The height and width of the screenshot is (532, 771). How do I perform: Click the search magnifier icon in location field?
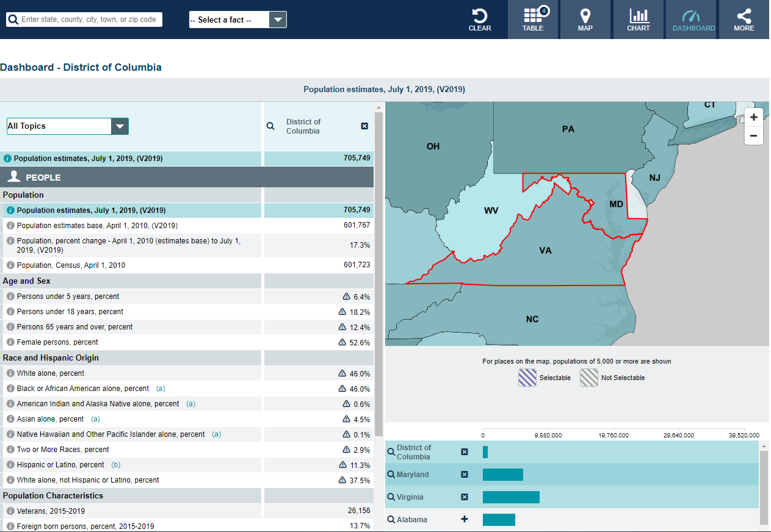13,20
